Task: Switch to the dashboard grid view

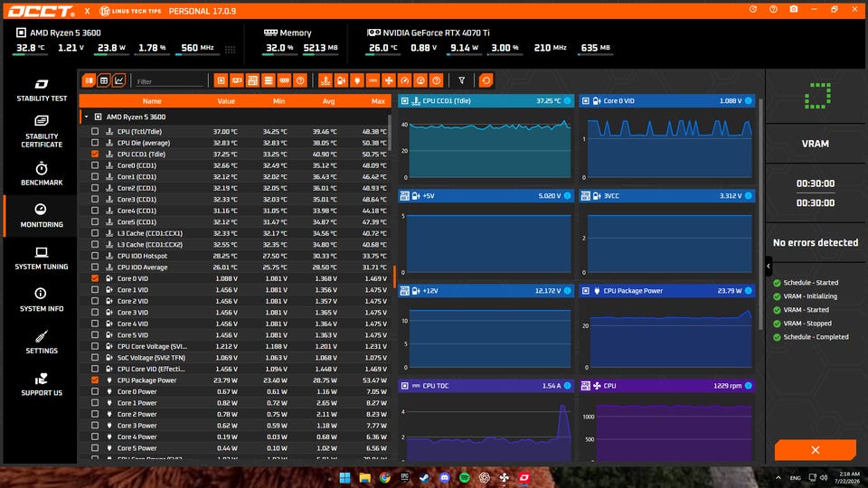Action: coord(103,80)
